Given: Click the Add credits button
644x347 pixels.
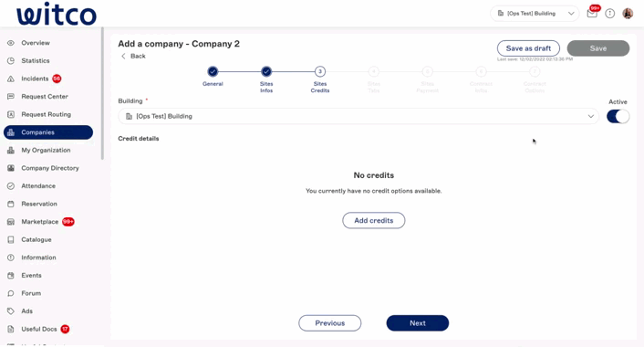Looking at the screenshot, I should (x=374, y=220).
